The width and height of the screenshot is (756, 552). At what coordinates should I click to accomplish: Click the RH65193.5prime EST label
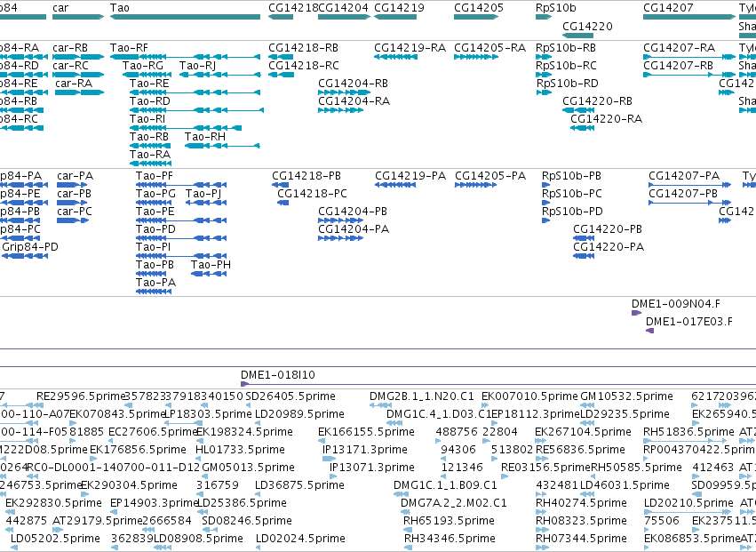(x=449, y=521)
